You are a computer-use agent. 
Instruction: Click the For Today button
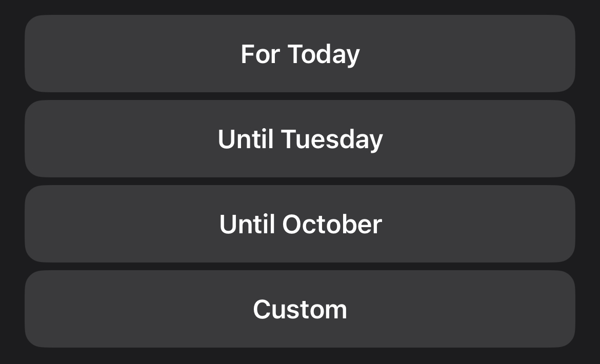300,54
